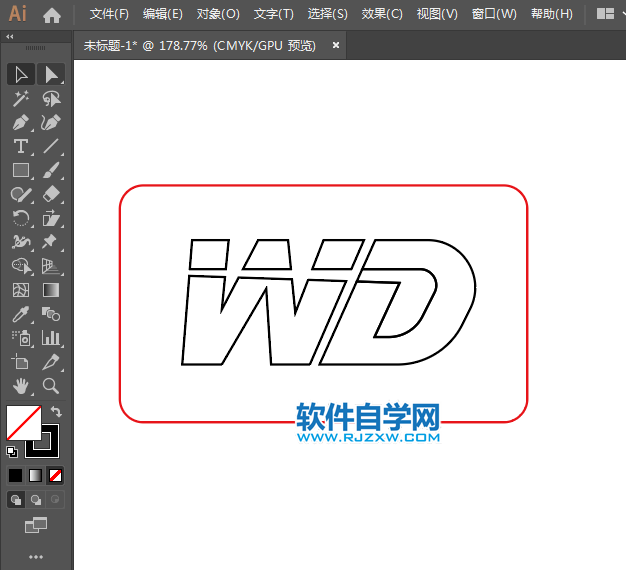Activate the Type tool

click(21, 146)
